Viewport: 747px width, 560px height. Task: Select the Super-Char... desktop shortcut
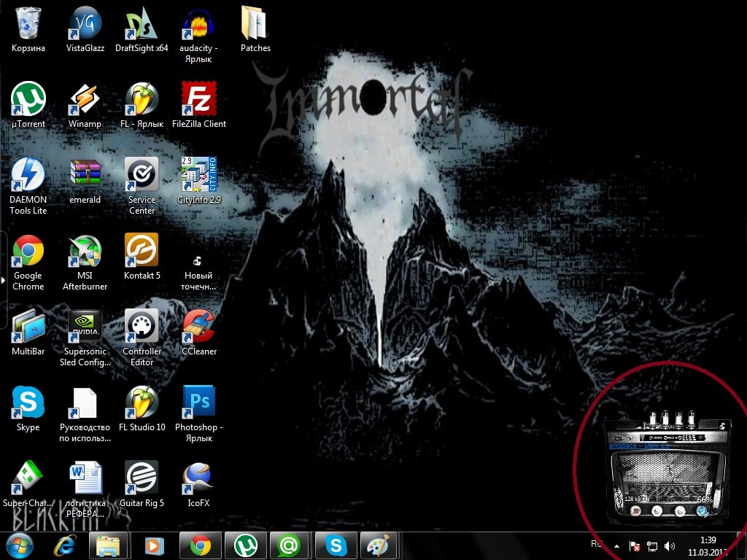coord(28,484)
